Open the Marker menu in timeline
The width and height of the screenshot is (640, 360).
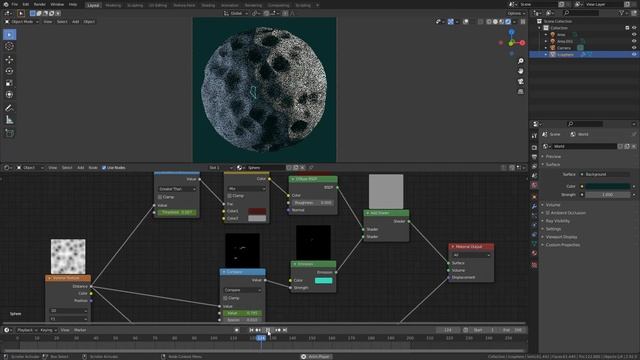click(80, 330)
